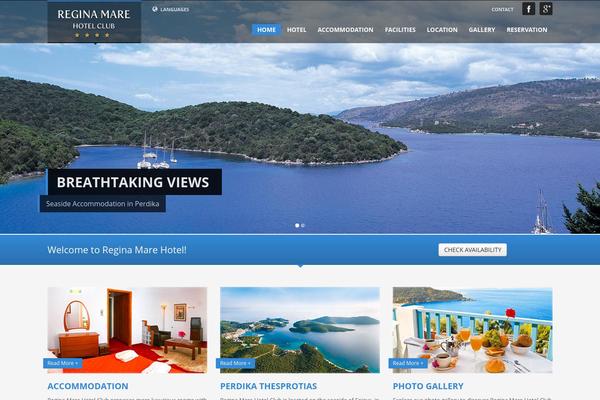Open the Hotel menu item
600x400 pixels.
coord(297,29)
